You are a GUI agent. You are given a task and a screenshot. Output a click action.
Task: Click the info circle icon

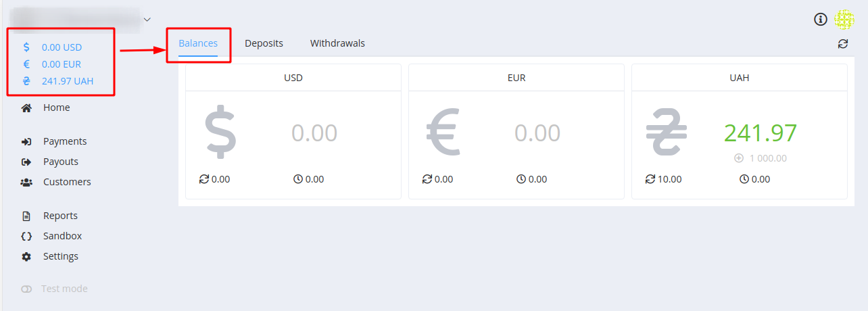(821, 19)
